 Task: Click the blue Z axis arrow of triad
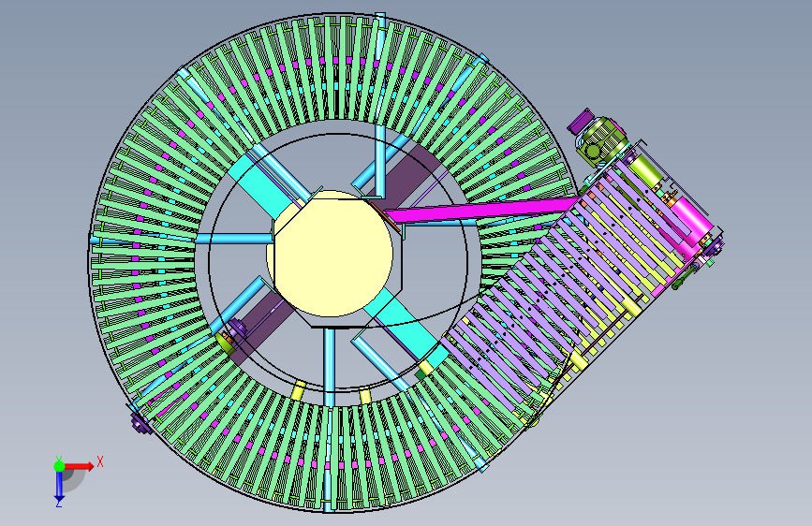(x=59, y=488)
